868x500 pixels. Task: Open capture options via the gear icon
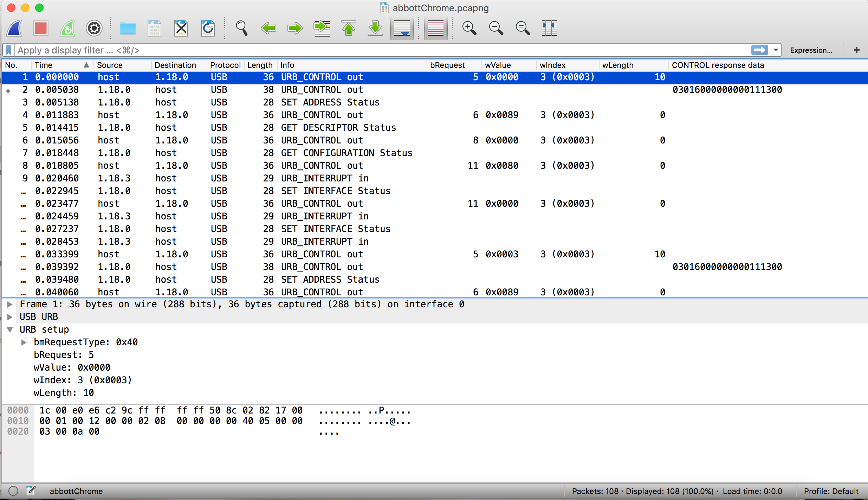coord(94,28)
